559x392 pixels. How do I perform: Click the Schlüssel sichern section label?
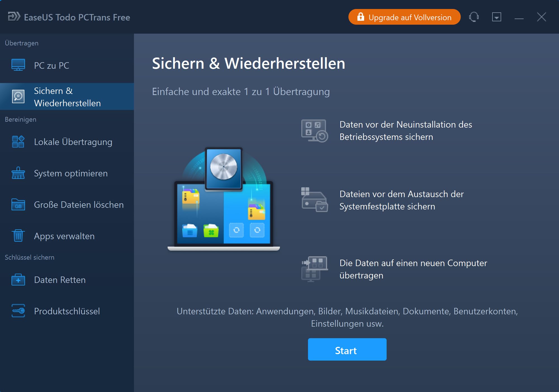coord(29,257)
